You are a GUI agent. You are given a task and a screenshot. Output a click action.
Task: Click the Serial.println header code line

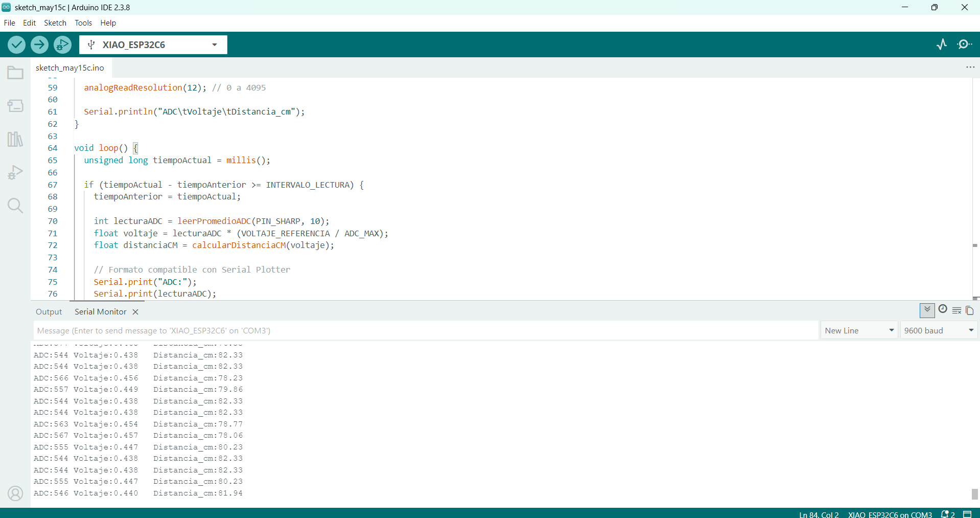(x=194, y=112)
